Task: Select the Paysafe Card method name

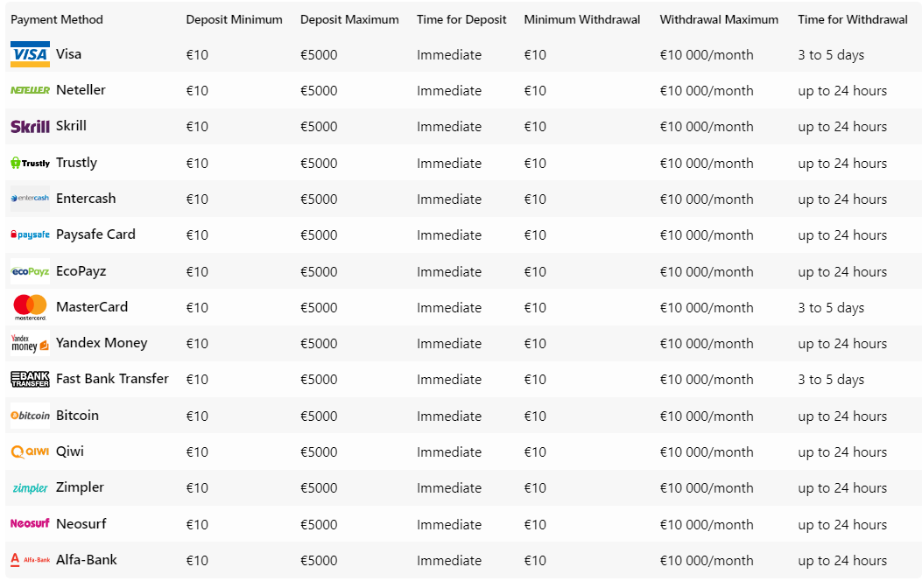Action: pyautogui.click(x=95, y=234)
